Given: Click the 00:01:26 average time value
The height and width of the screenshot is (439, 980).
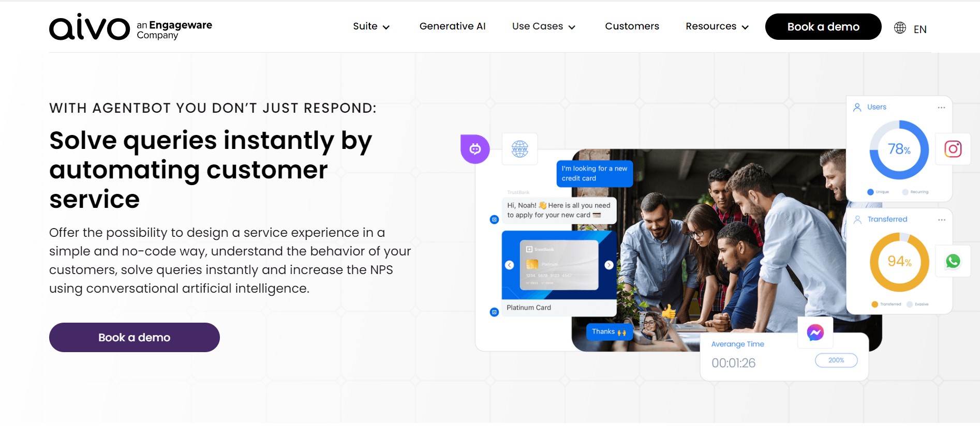Looking at the screenshot, I should [x=733, y=363].
